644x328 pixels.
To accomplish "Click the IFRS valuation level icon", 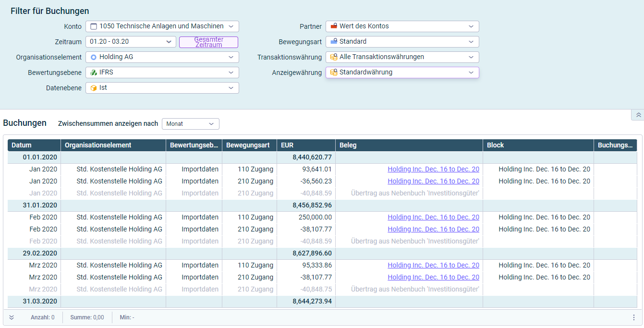I will (x=93, y=73).
